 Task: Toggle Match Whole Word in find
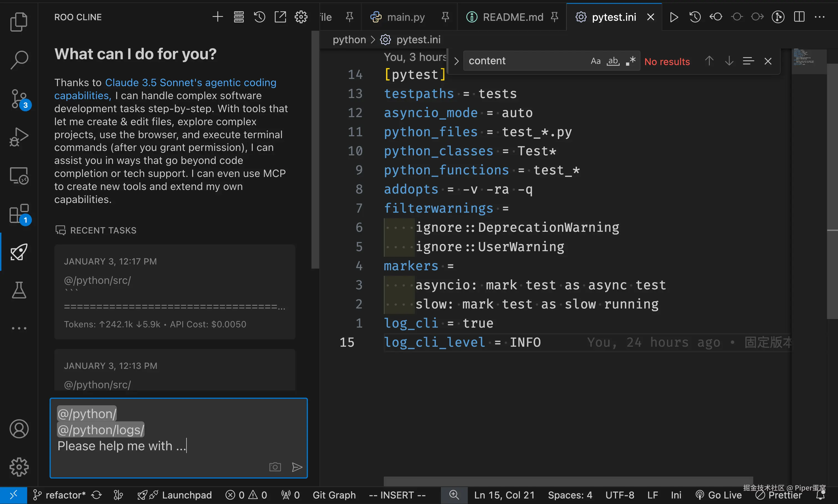click(x=613, y=61)
